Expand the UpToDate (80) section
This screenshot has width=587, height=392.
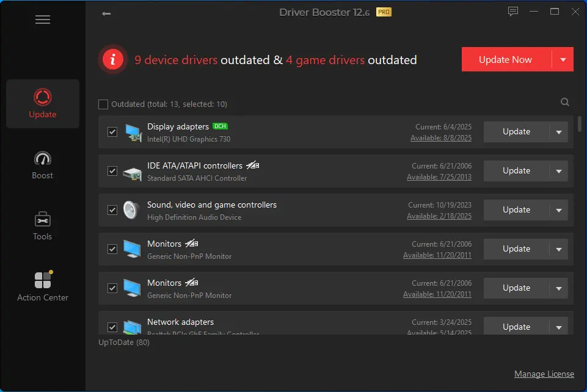click(x=124, y=343)
